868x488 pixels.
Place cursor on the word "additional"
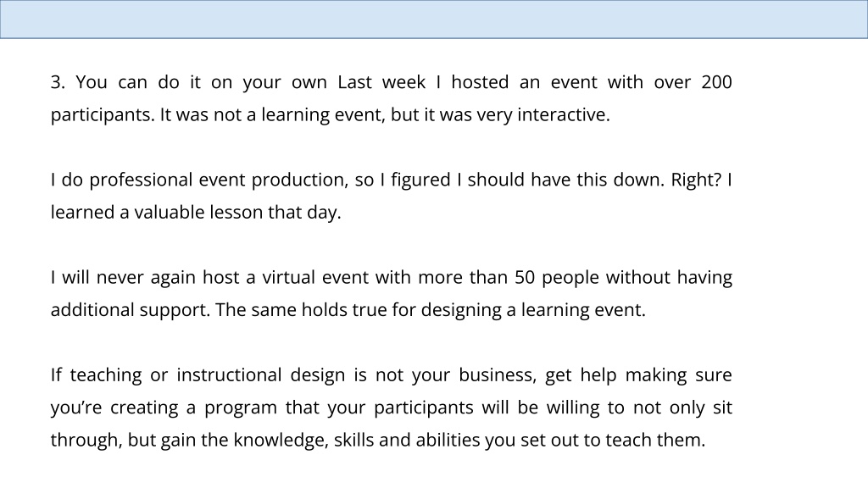92,310
